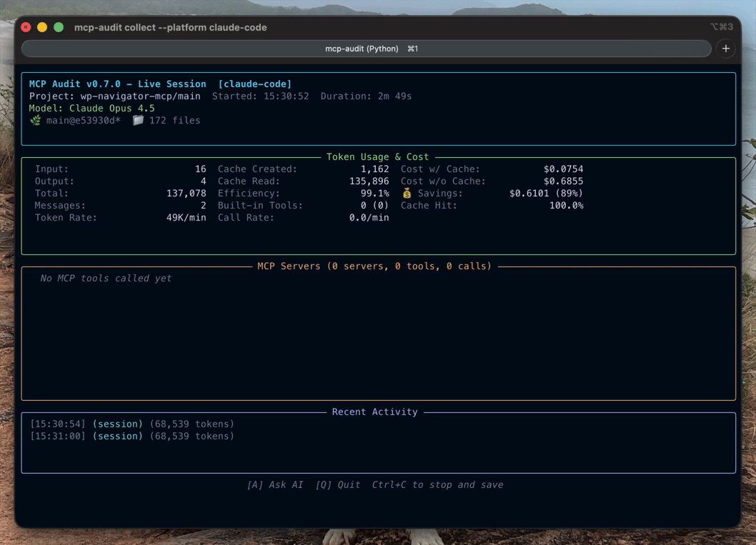The width and height of the screenshot is (756, 545).
Task: Click the green zoom window button
Action: [59, 27]
